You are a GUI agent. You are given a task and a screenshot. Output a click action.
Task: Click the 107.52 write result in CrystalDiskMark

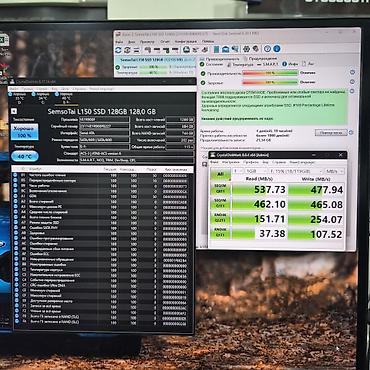click(316, 234)
